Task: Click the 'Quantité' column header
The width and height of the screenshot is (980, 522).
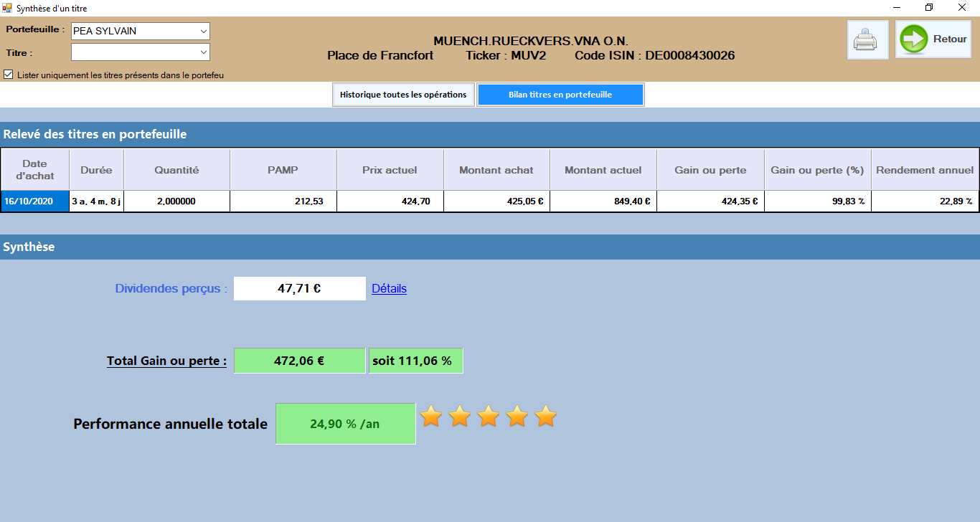Action: [176, 170]
